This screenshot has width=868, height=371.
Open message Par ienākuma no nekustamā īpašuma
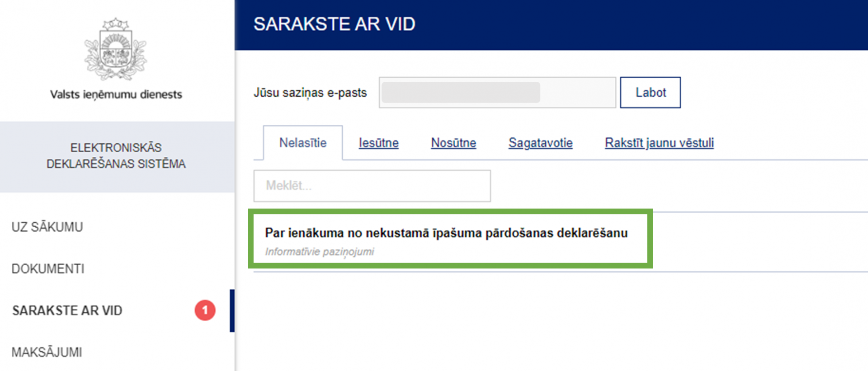tap(446, 233)
